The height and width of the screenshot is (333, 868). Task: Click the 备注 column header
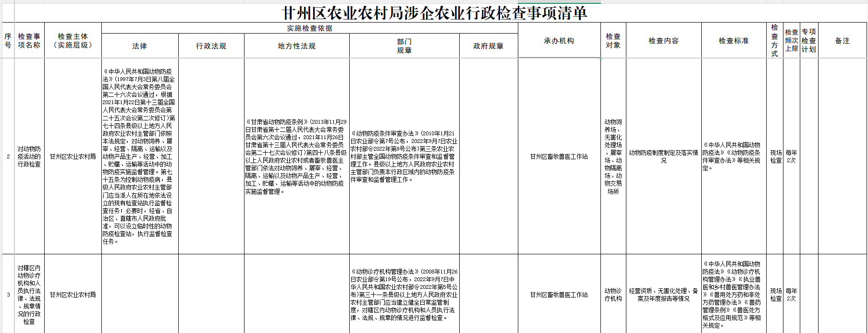[x=842, y=41]
